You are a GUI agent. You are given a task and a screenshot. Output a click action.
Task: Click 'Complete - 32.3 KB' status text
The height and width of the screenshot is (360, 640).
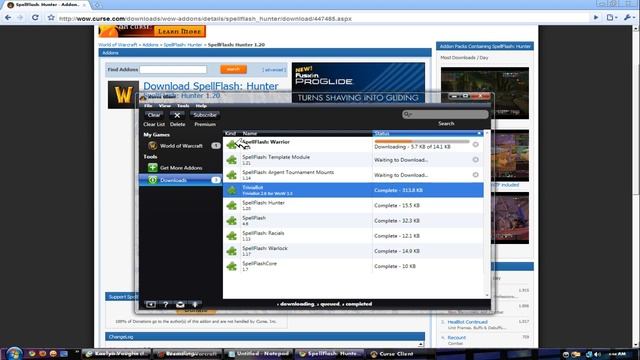tap(397, 221)
